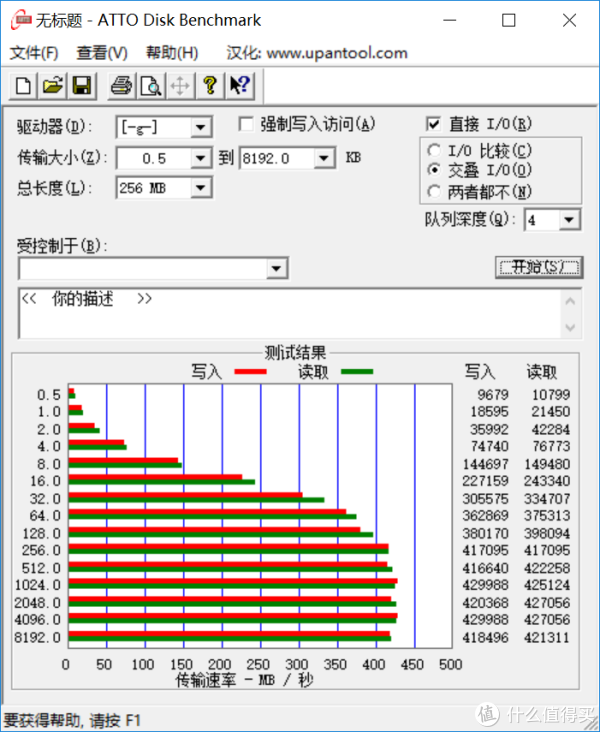This screenshot has width=600, height=732.
Task: Open print preview magnifier icon
Action: click(x=151, y=86)
